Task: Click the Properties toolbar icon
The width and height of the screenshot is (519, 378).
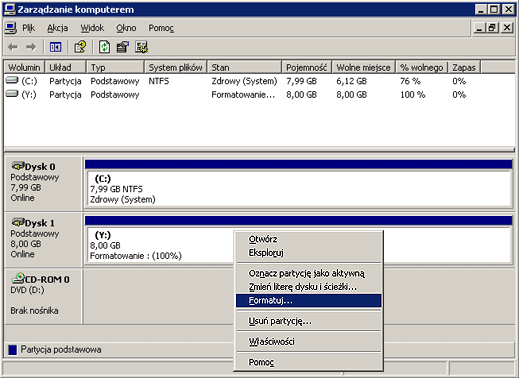Action: pyautogui.click(x=123, y=47)
